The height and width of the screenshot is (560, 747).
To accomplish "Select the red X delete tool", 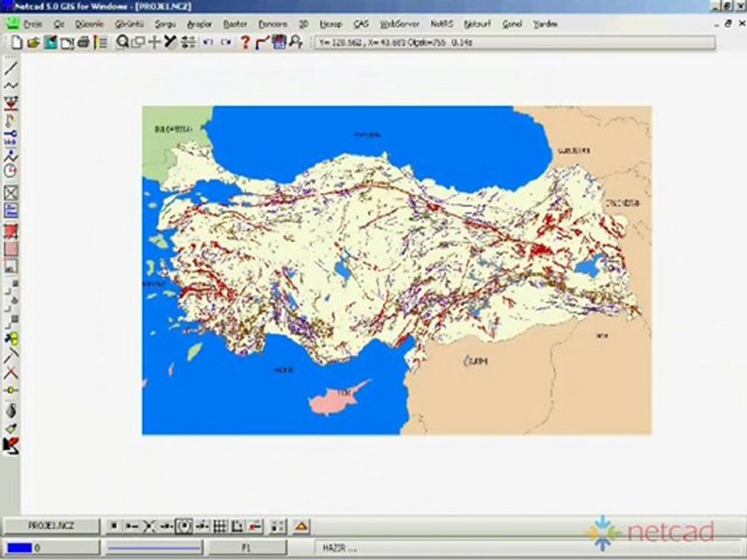I will tap(11, 373).
